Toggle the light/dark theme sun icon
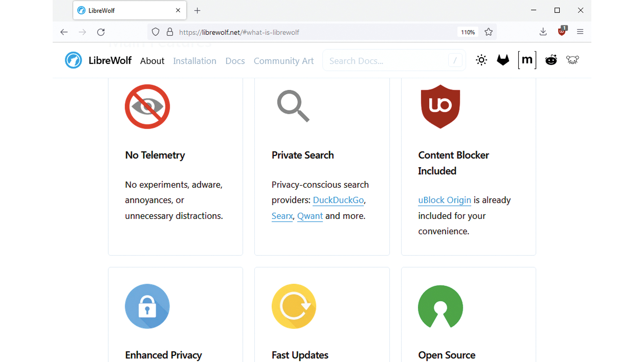Image resolution: width=644 pixels, height=362 pixels. point(481,60)
